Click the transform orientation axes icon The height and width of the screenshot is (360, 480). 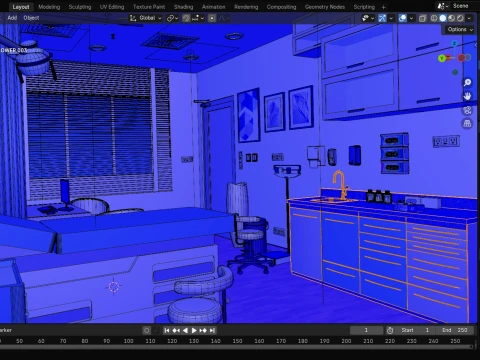point(133,18)
